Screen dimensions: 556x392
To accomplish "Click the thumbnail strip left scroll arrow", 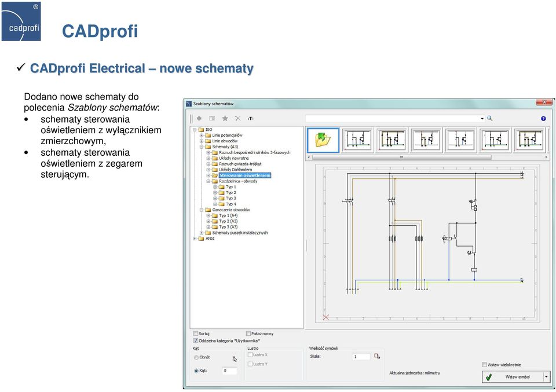I will [x=309, y=157].
